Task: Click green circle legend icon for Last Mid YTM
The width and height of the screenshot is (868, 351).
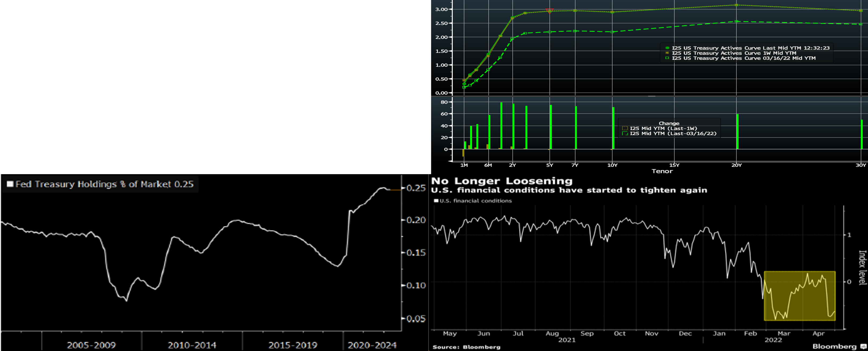Action: [x=667, y=48]
